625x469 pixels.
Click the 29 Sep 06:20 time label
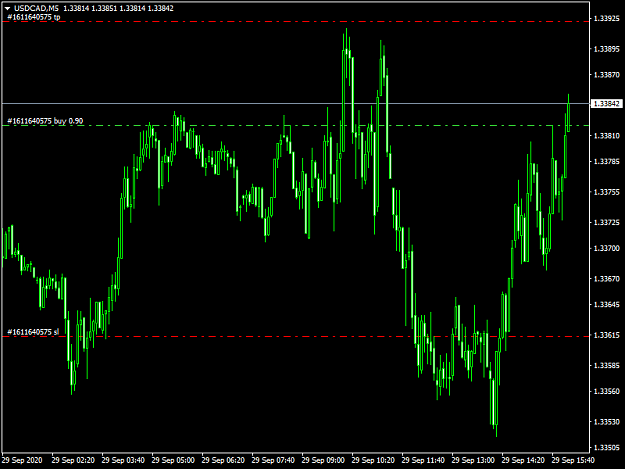pos(223,460)
